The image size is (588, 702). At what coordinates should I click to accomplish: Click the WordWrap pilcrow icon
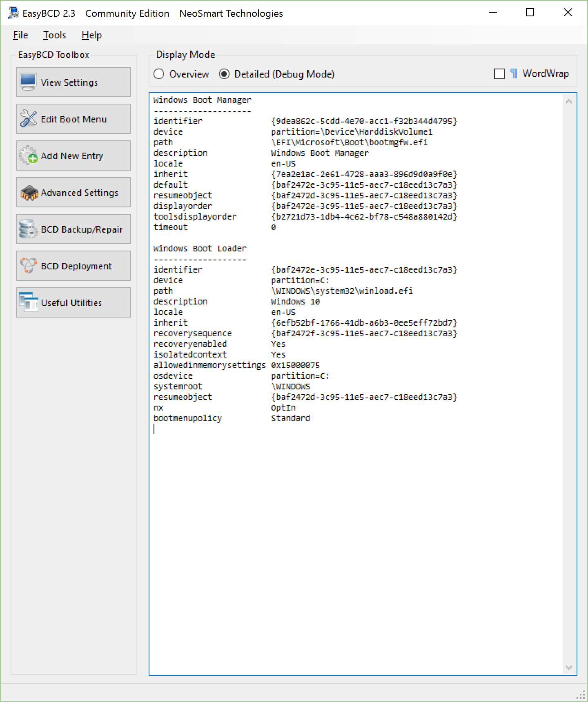click(514, 73)
